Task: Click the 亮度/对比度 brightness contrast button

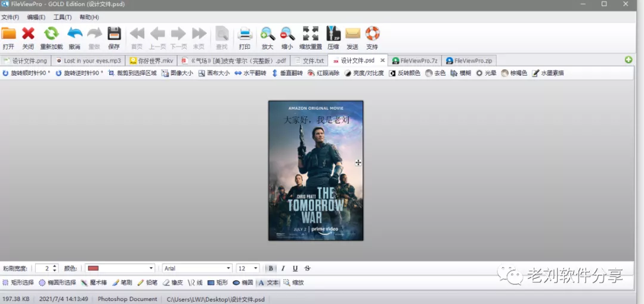Action: click(364, 73)
